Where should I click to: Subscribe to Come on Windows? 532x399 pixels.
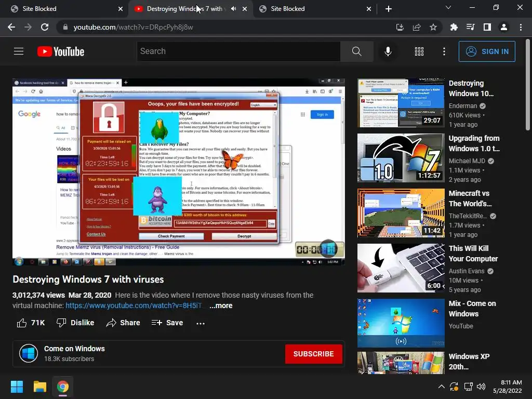313,354
